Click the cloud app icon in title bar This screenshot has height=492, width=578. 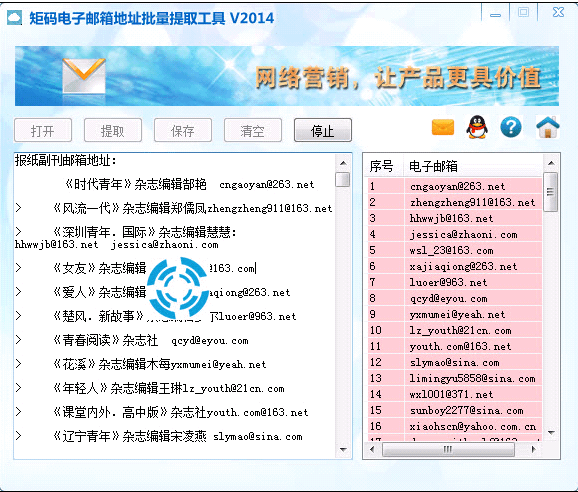click(15, 17)
